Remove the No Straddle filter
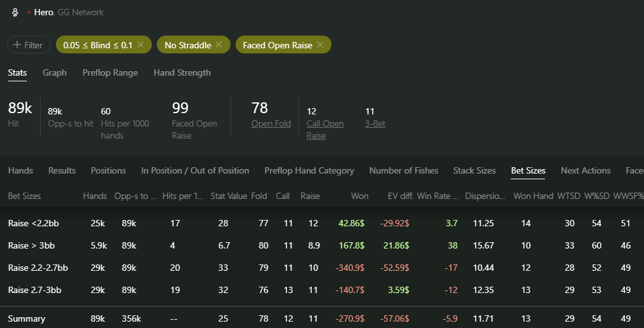Screen dimensions: 644x328 pos(219,44)
